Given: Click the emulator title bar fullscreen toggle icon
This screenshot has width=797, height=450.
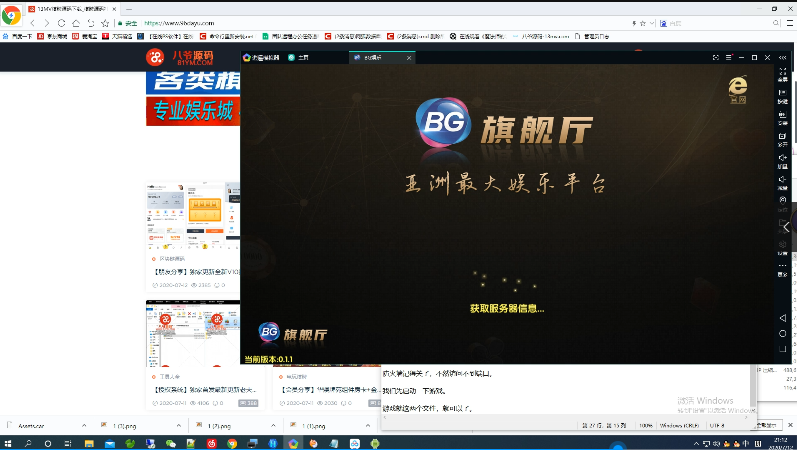Looking at the screenshot, I should (716, 57).
